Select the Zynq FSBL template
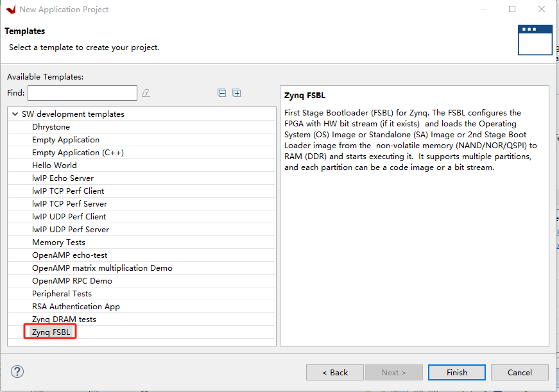The image size is (559, 392). click(51, 332)
